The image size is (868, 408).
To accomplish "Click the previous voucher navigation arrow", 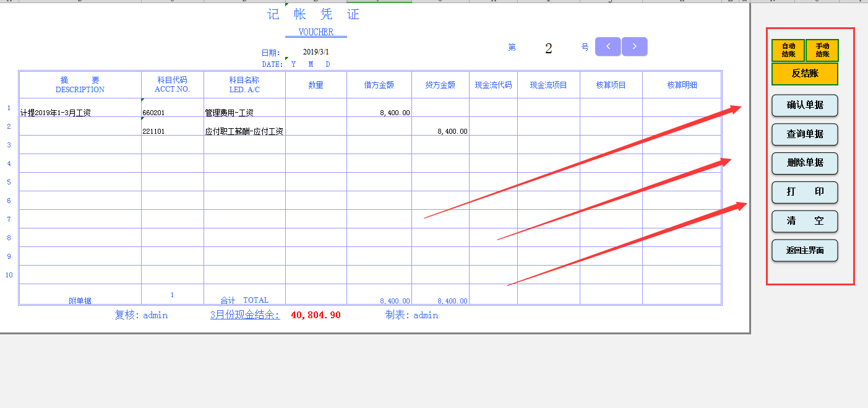I will 608,46.
